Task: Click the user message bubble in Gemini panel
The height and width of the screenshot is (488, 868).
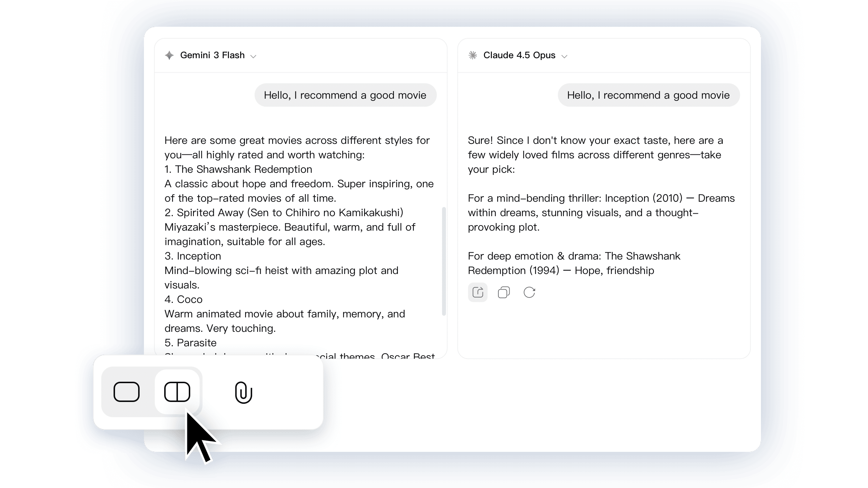Action: pos(345,95)
